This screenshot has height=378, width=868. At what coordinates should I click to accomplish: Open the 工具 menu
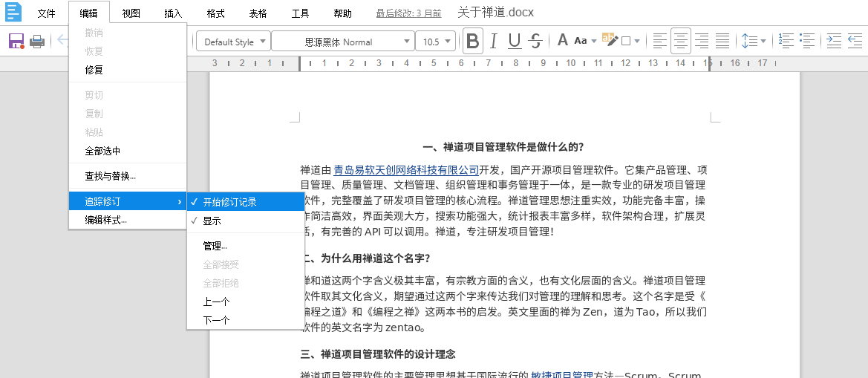click(300, 13)
